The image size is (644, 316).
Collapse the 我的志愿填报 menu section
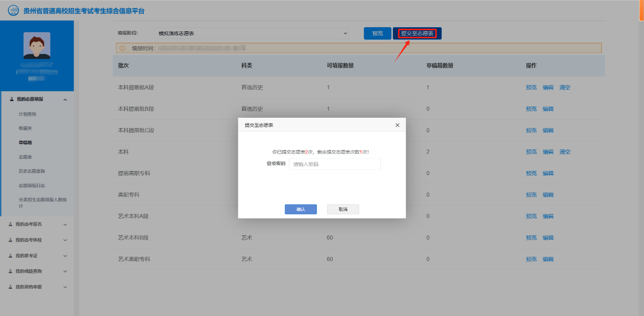(65, 100)
